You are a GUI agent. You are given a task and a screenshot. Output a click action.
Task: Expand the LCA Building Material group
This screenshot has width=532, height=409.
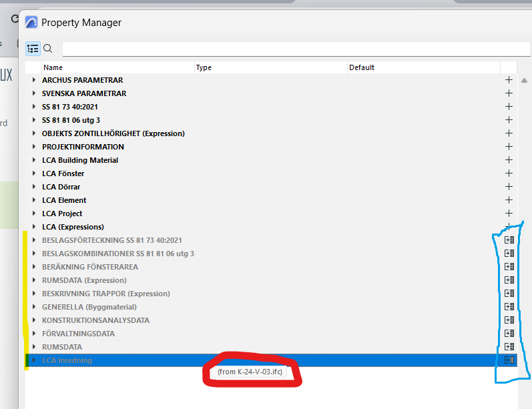(34, 160)
